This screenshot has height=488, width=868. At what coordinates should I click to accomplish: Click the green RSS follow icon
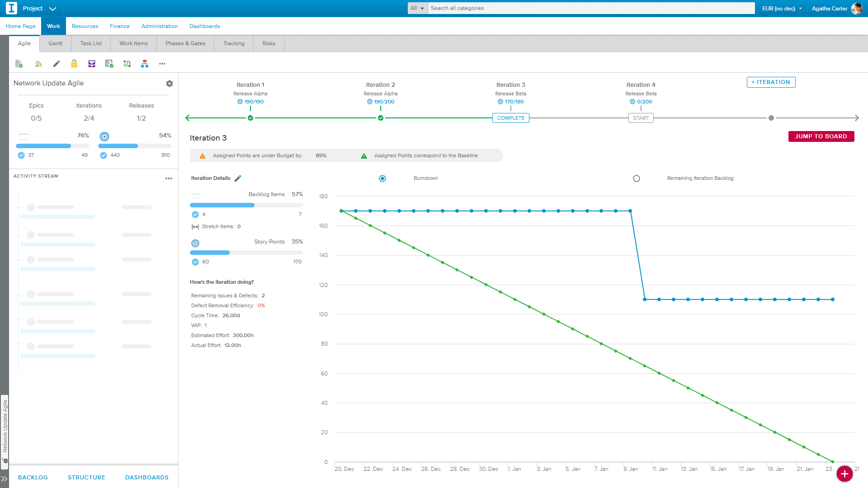click(x=38, y=64)
